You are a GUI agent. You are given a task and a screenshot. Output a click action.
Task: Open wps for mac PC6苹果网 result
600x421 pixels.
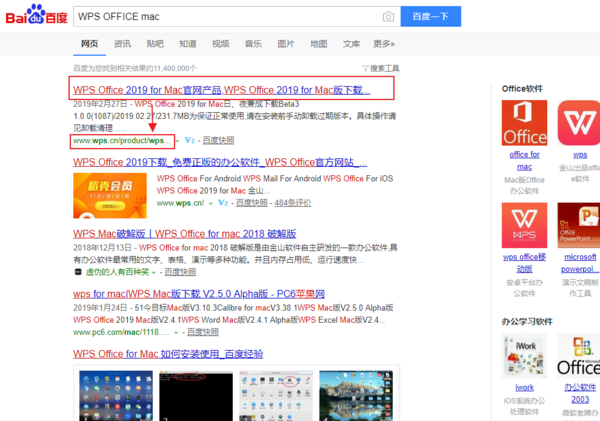[x=199, y=294]
